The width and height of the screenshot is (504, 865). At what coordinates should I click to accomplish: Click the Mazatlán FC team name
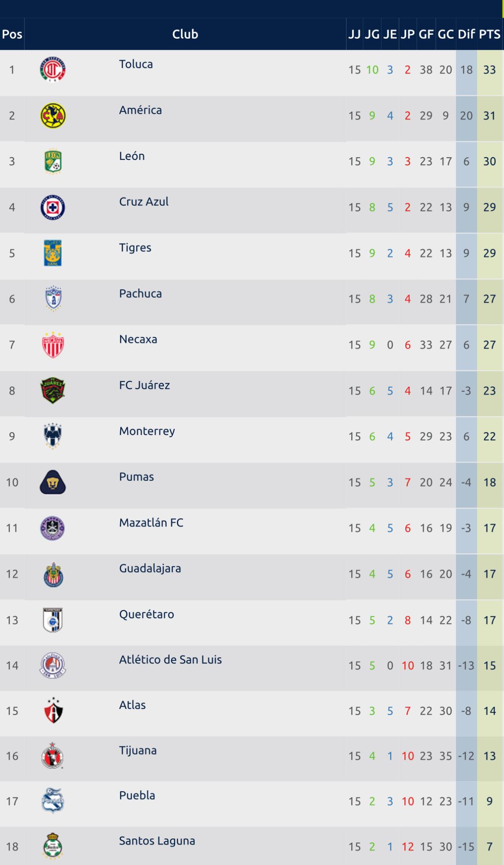151,523
